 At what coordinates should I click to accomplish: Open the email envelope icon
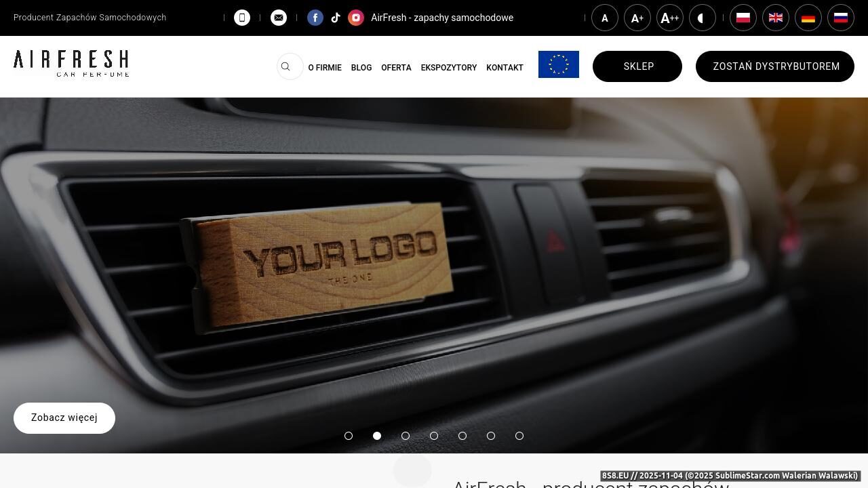(279, 18)
